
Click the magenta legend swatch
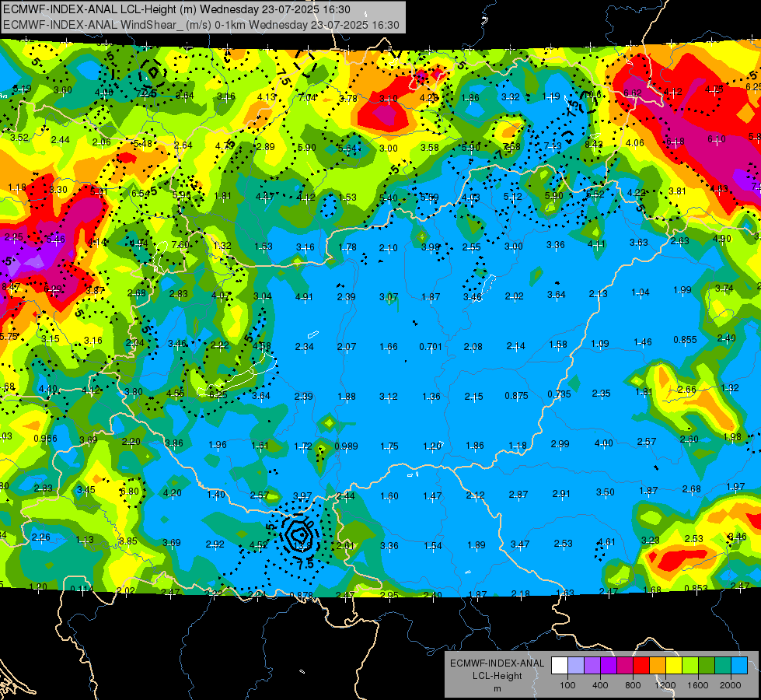(625, 665)
